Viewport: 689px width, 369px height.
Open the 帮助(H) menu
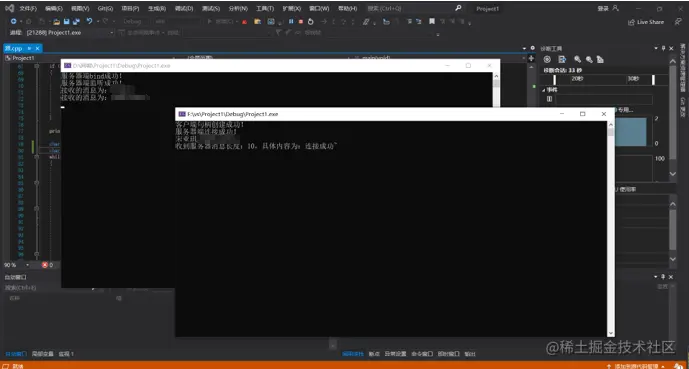coord(347,8)
